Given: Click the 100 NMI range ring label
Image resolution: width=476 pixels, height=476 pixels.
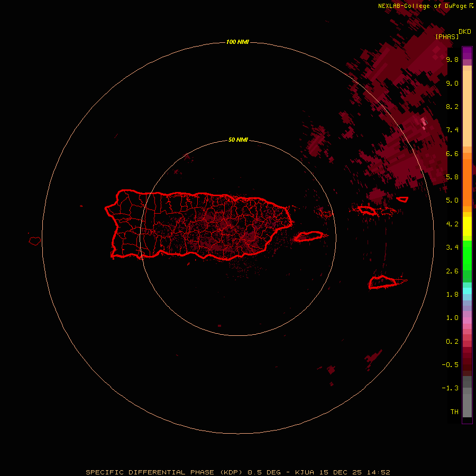Looking at the screenshot, I should (x=237, y=42).
